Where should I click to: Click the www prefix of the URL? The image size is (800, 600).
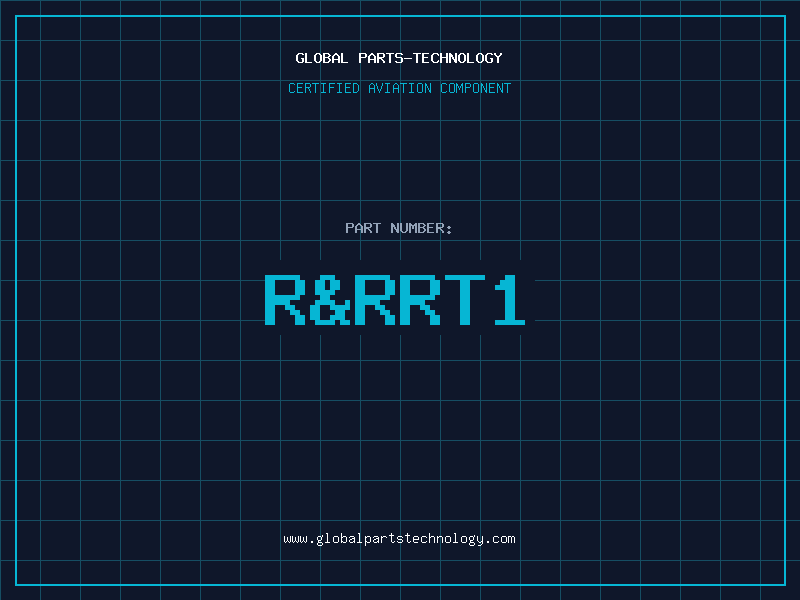tap(295, 539)
